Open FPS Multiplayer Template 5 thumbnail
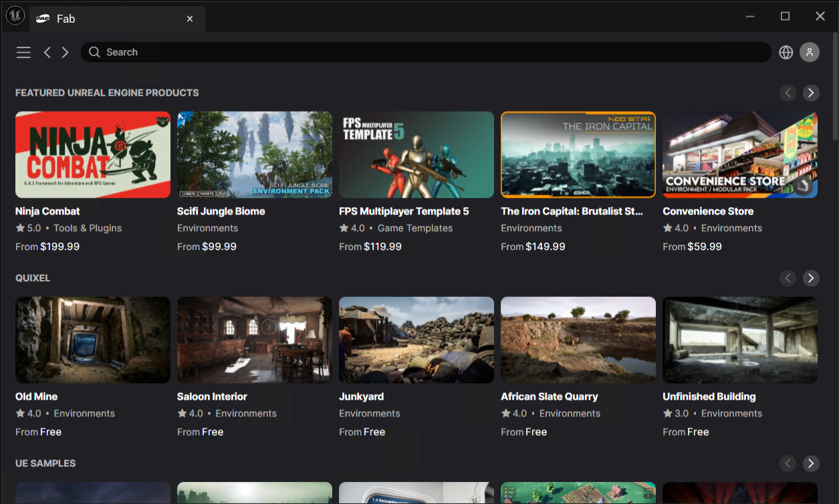This screenshot has height=504, width=839. click(416, 154)
